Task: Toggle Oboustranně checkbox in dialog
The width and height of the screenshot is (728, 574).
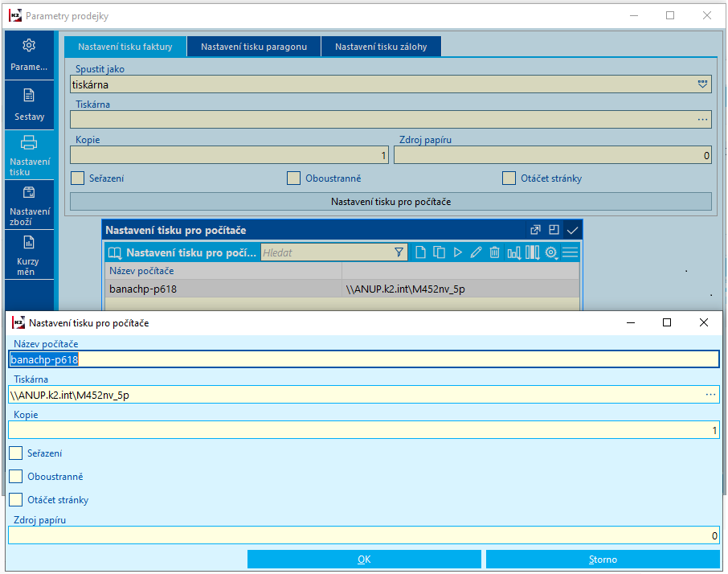Action: pos(16,477)
